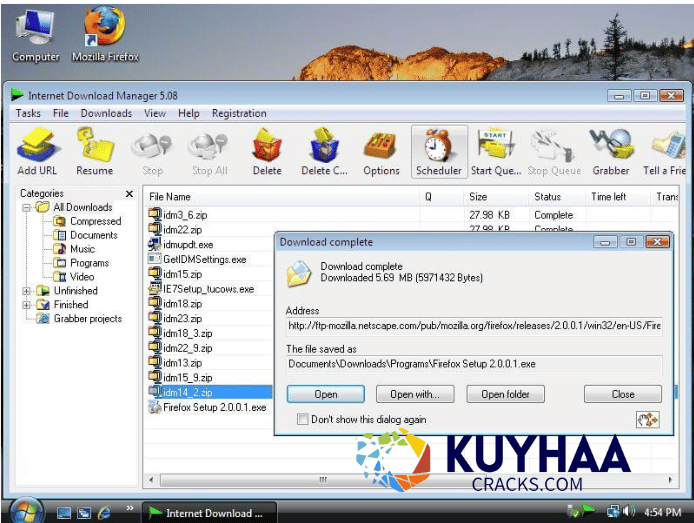Screen dimensions: 694x523
Task: Select Firefox Setup 2.0.0.1.exe in list
Action: click(x=210, y=407)
